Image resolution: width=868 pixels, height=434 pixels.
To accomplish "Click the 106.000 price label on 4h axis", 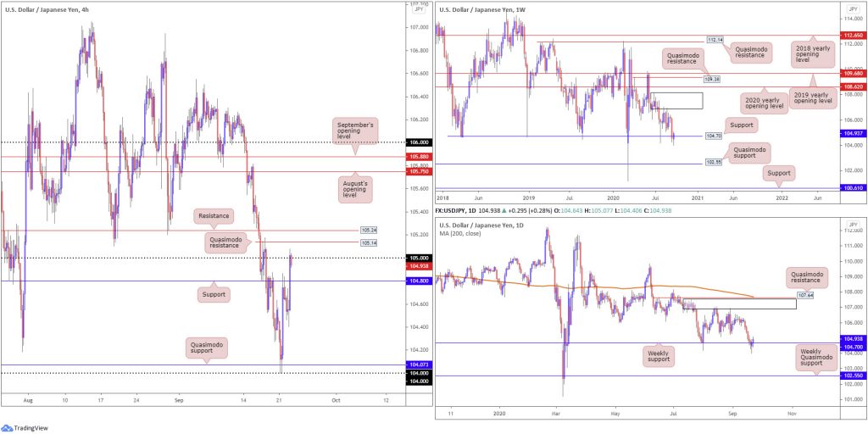I will click(419, 142).
